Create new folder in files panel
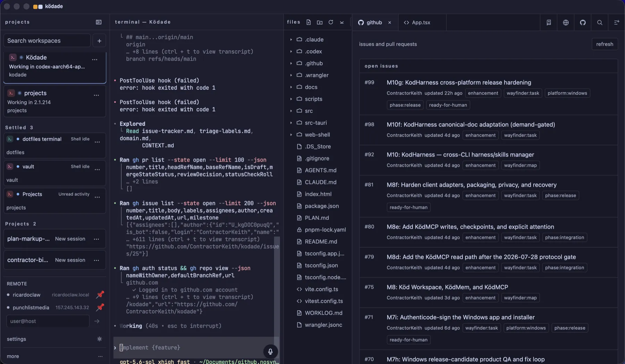625x364 pixels. 320,22
